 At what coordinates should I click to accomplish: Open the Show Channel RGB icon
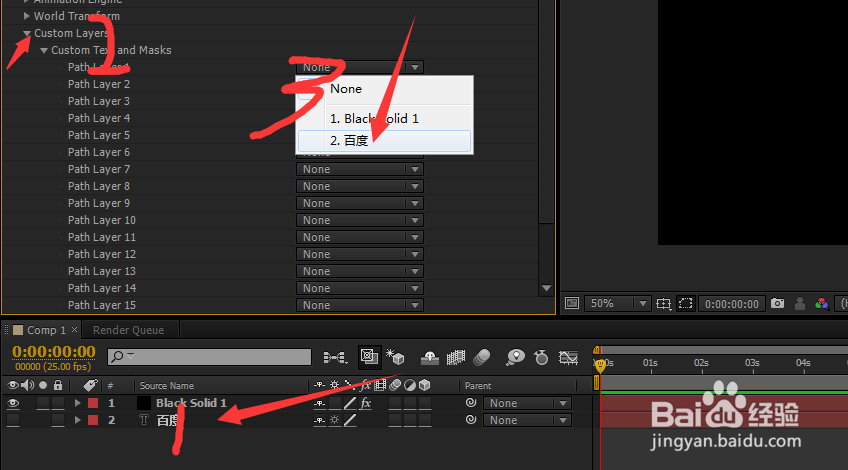(822, 303)
